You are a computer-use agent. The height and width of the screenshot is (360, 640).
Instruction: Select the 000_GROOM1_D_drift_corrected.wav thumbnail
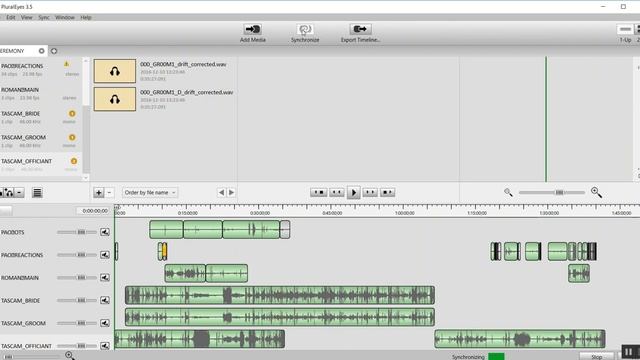[115, 99]
